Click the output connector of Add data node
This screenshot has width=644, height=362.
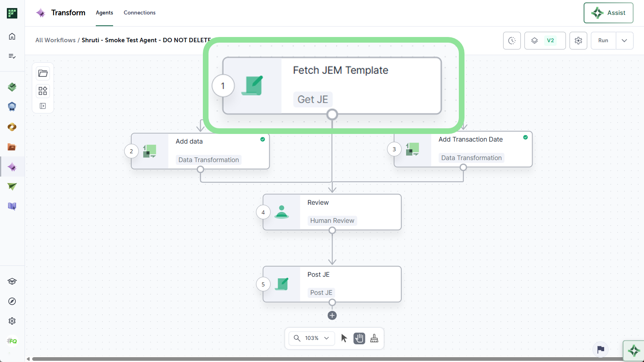(200, 169)
